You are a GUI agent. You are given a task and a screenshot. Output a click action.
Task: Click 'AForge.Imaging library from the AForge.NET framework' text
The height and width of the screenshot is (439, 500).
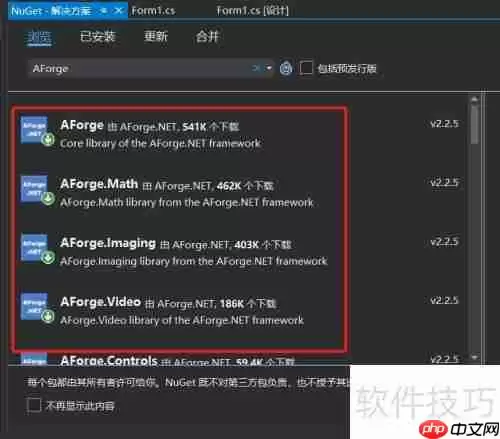(194, 261)
